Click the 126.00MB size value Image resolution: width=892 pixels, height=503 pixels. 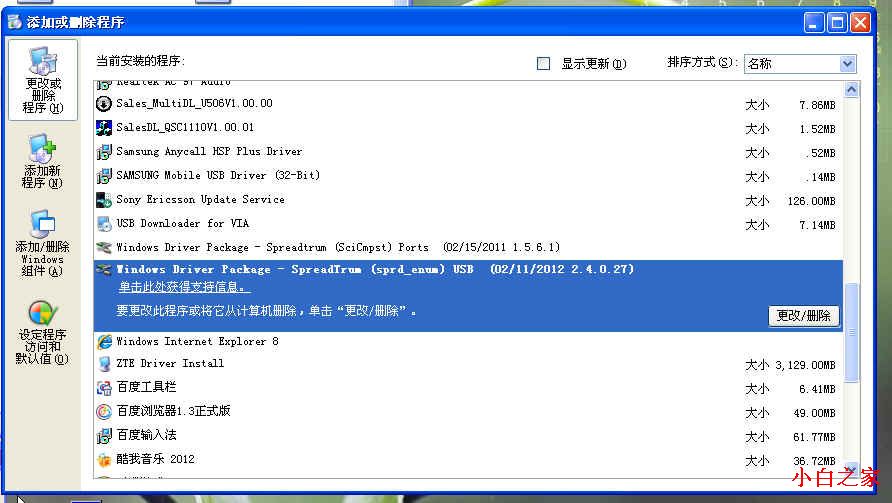pos(811,201)
